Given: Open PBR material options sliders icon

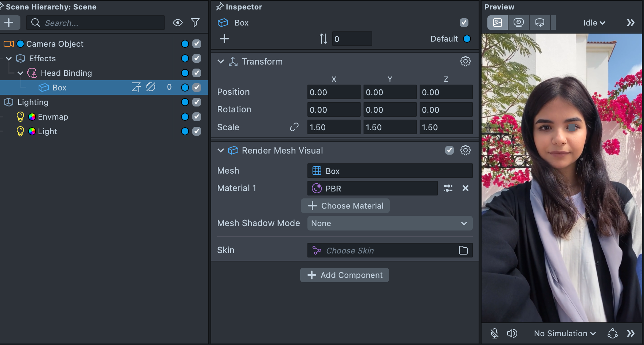Looking at the screenshot, I should point(448,188).
